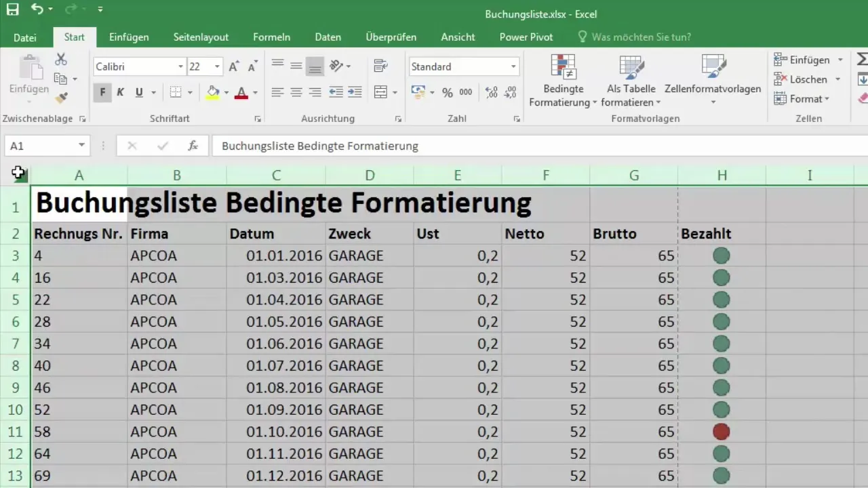The width and height of the screenshot is (868, 488).
Task: Click the remove decimal place icon
Action: click(x=511, y=93)
